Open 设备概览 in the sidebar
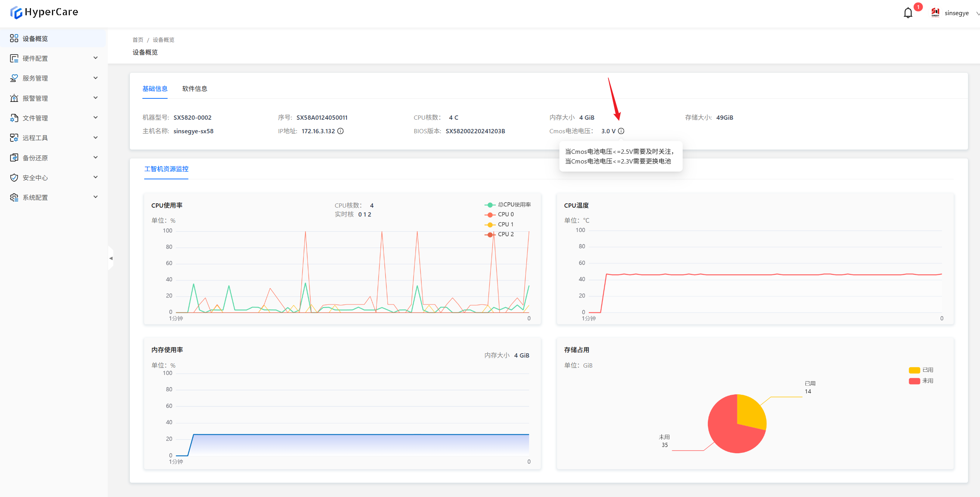980x497 pixels. point(35,38)
